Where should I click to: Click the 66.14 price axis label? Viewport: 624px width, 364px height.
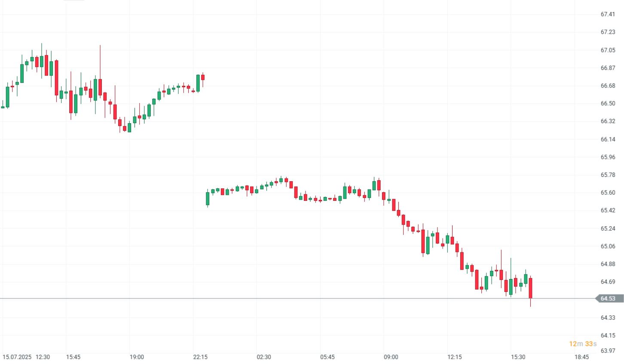[x=608, y=140]
